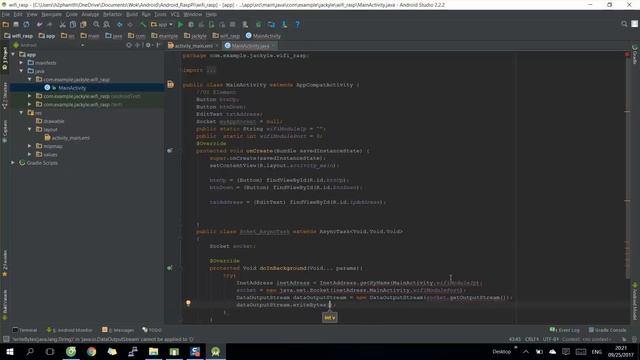
Task: Click the MainActivity breadcrumb in navigation bar
Action: (x=263, y=36)
